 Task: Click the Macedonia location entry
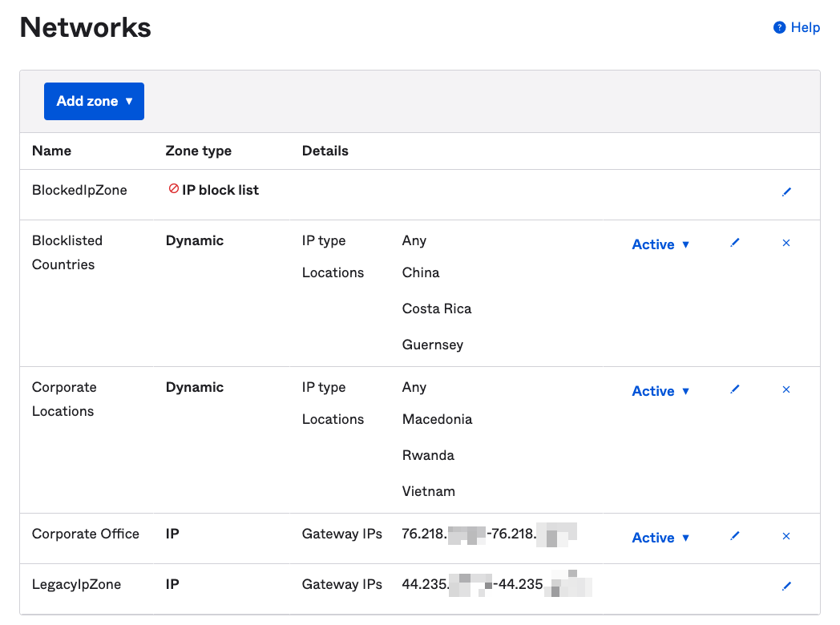pos(437,419)
